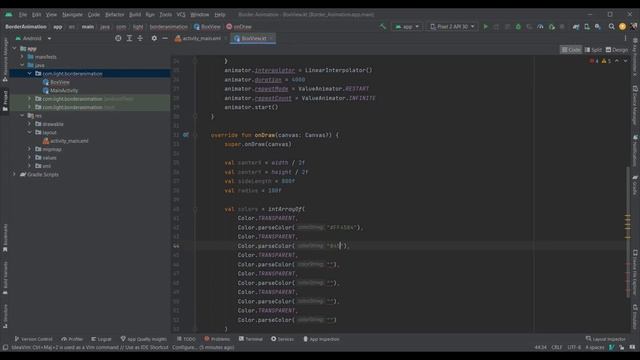Open the Build Variants side tool window
This screenshot has width=640, height=360.
pos(5,278)
